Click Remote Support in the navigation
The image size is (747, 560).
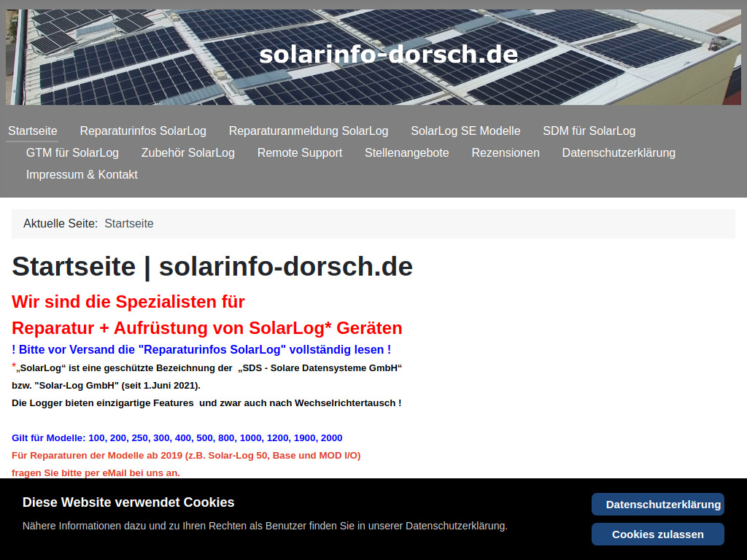point(299,153)
